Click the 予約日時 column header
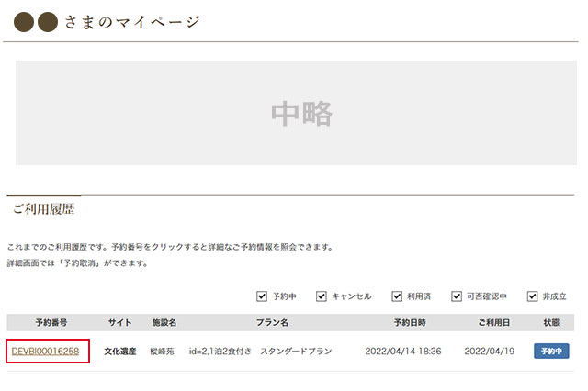The height and width of the screenshot is (391, 588). tap(410, 323)
